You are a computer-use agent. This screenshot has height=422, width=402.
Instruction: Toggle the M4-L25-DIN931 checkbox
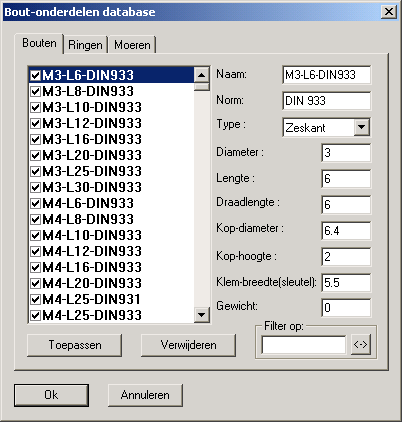[35, 299]
